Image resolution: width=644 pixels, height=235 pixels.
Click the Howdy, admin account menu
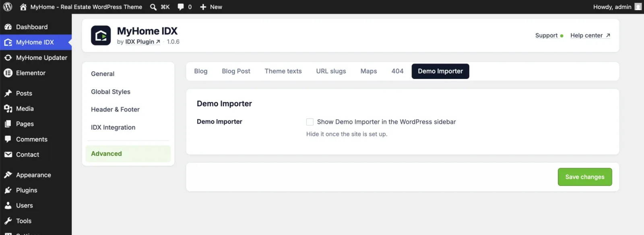click(617, 7)
